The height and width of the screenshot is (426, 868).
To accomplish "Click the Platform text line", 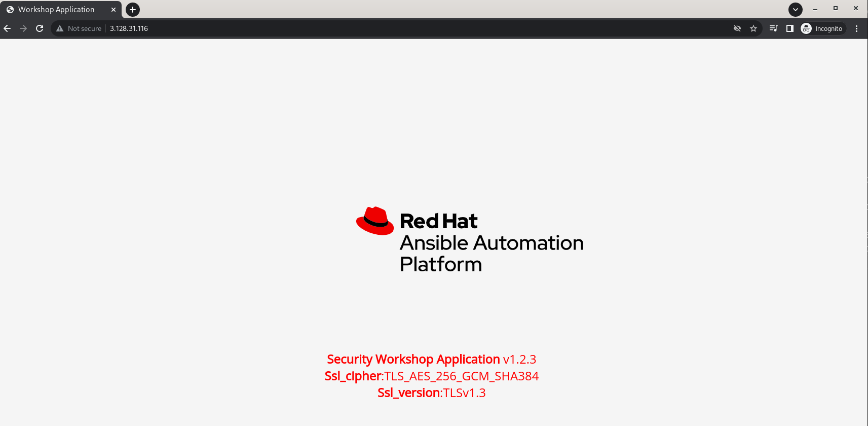I will 440,264.
